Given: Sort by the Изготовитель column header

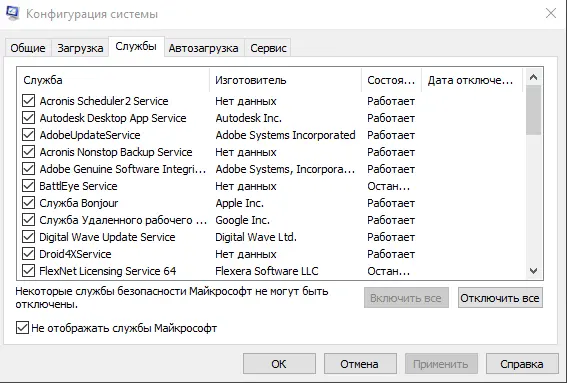Looking at the screenshot, I should click(285, 80).
